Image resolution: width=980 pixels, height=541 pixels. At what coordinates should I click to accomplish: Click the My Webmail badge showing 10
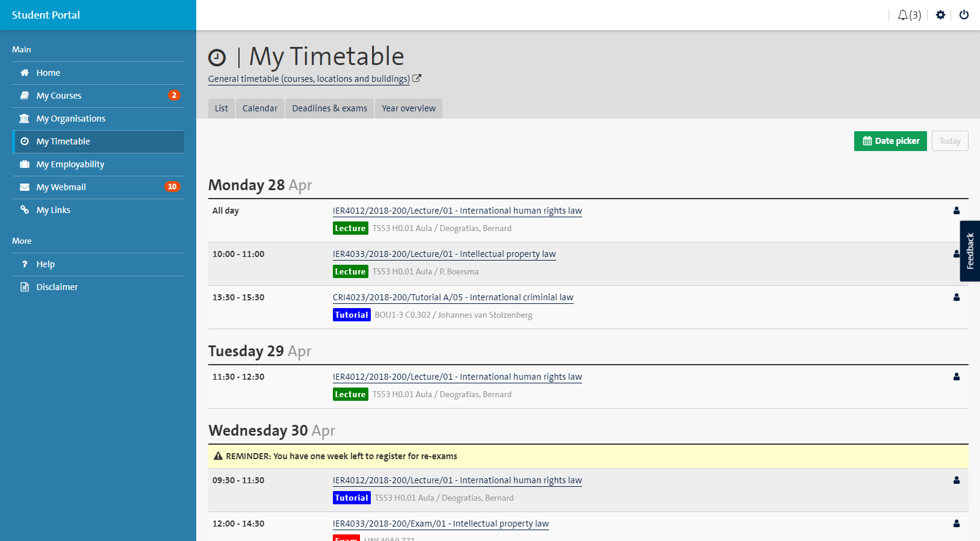coord(172,187)
